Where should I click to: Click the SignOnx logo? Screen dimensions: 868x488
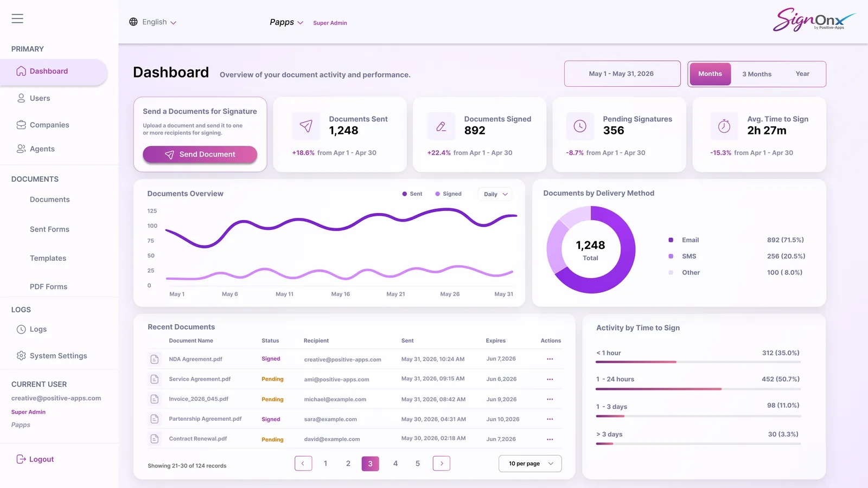pyautogui.click(x=814, y=20)
